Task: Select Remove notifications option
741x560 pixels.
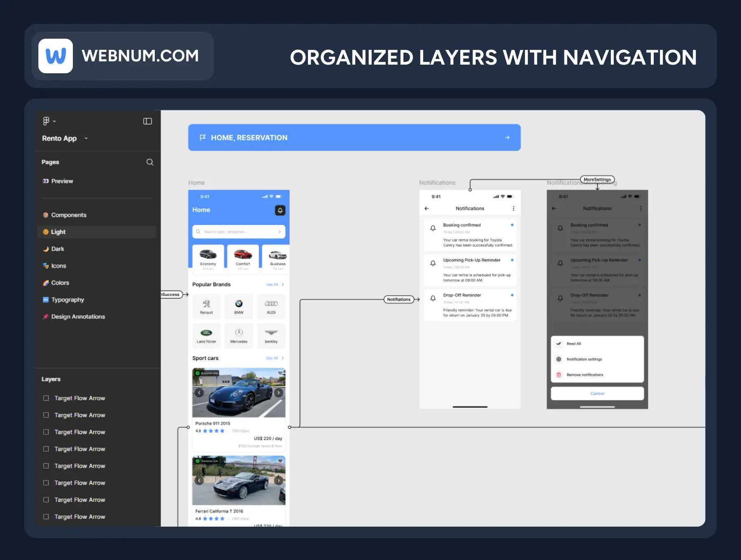Action: coord(585,375)
